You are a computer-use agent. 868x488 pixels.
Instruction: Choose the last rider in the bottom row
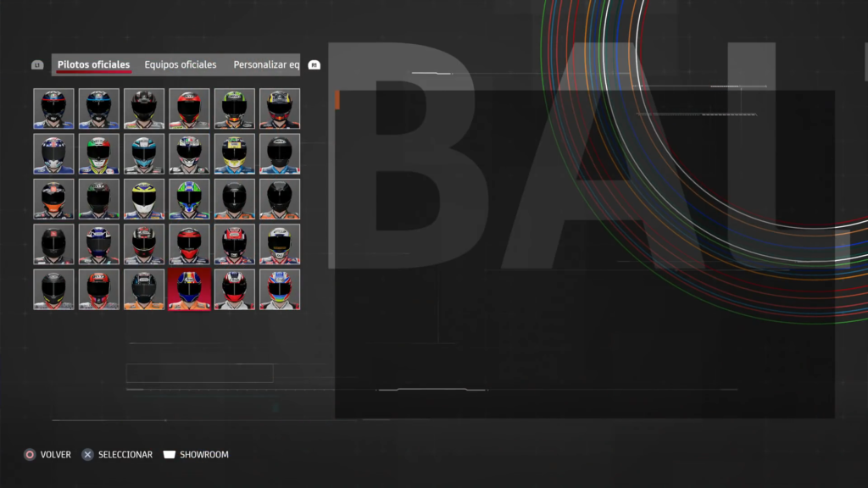click(280, 290)
